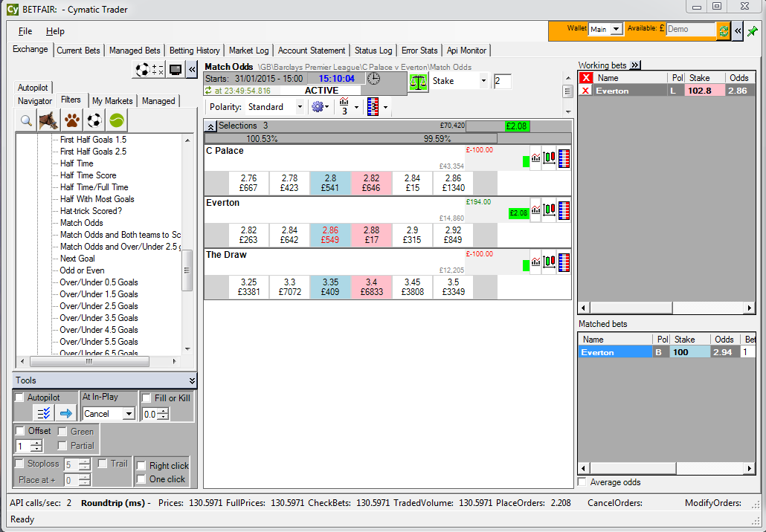Switch to the Betting History tab
The height and width of the screenshot is (532, 766).
(x=194, y=51)
